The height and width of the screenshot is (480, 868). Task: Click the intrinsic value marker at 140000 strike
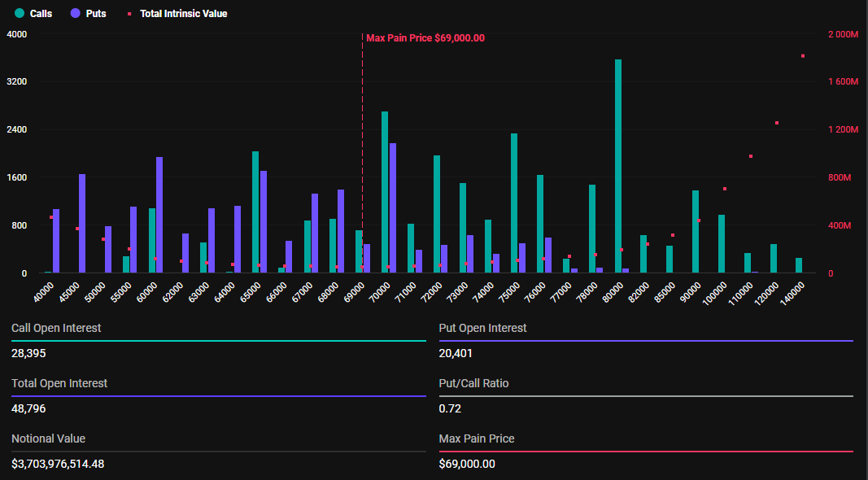tap(802, 56)
